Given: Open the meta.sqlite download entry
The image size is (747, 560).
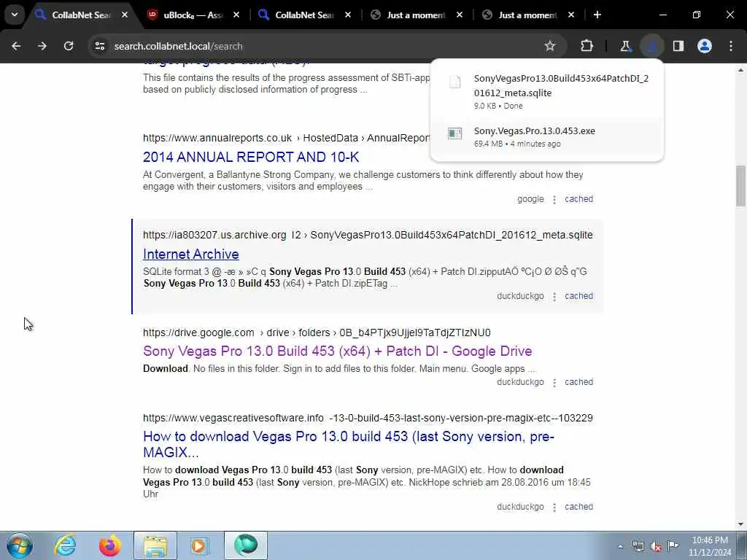Looking at the screenshot, I should (547, 91).
